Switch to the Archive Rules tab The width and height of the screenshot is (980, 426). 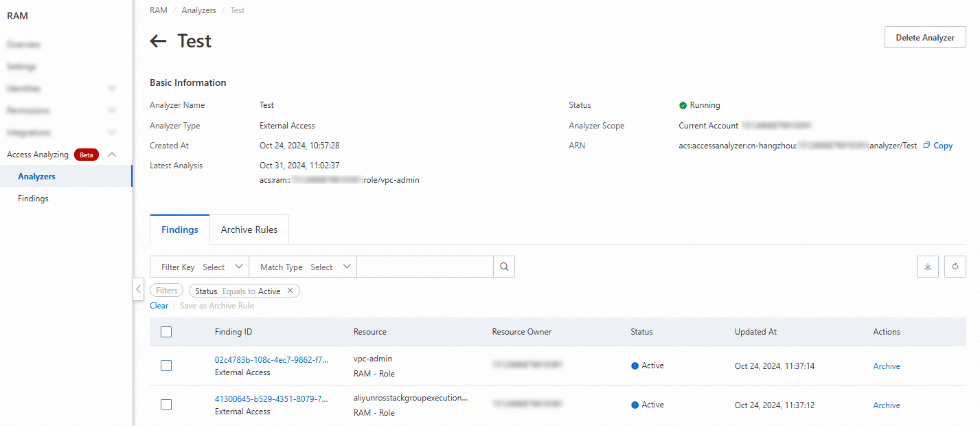pos(249,229)
